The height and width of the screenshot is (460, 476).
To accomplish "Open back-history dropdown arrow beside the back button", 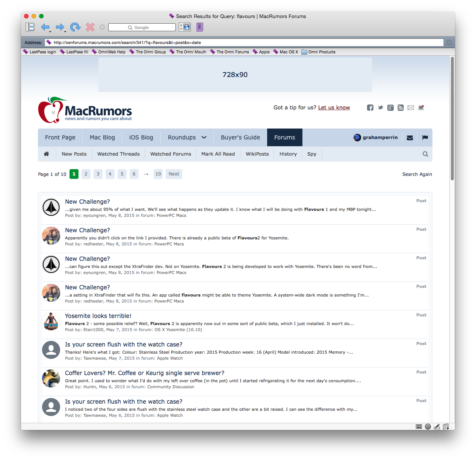I will (x=50, y=32).
